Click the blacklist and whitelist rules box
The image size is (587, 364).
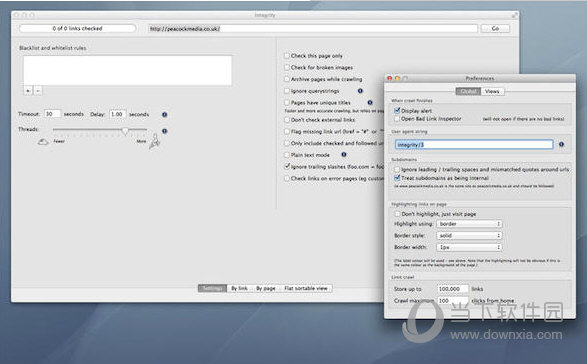pos(127,70)
